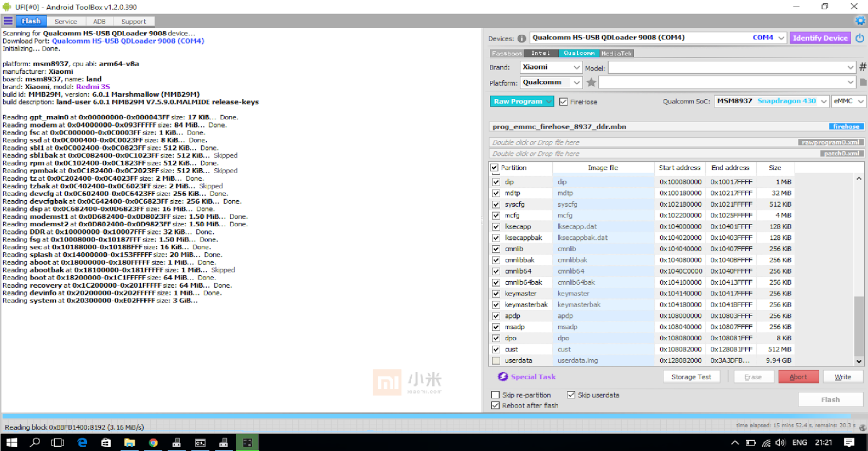Toggle the FireHose checkbox
The image size is (868, 451).
(564, 101)
